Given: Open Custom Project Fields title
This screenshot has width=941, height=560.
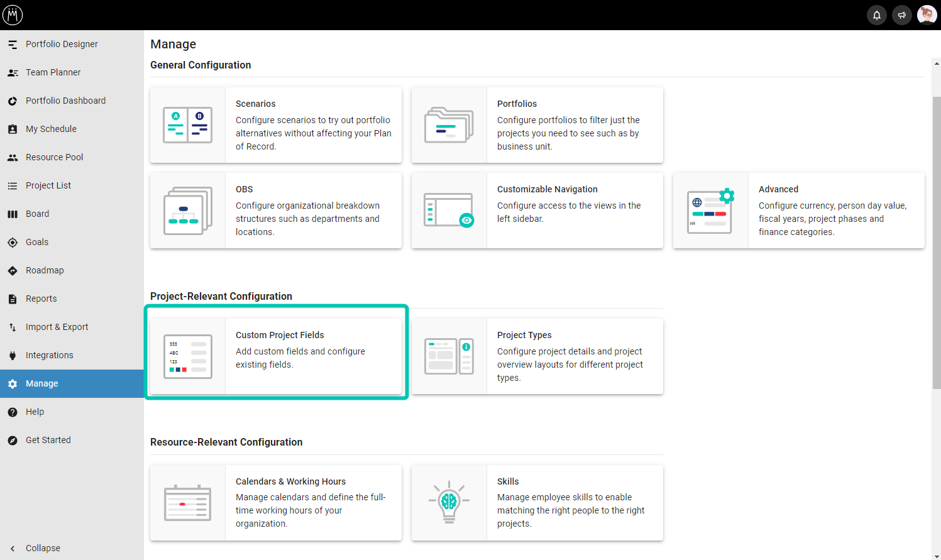Looking at the screenshot, I should click(280, 335).
